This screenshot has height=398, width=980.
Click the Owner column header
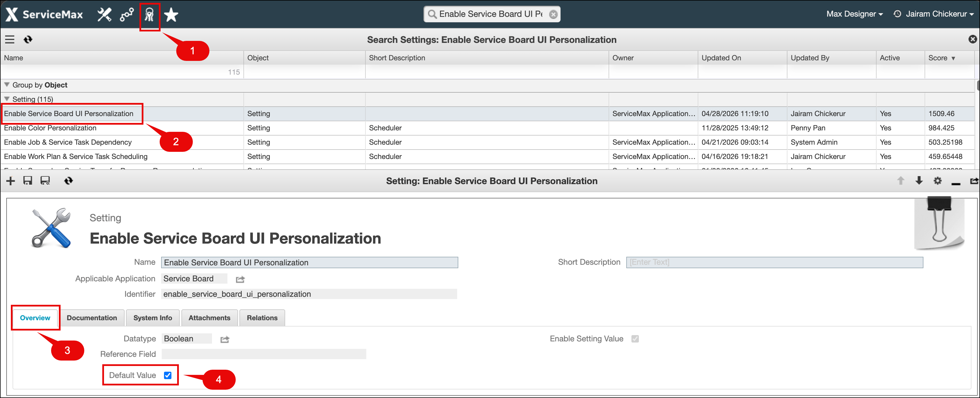tap(653, 58)
